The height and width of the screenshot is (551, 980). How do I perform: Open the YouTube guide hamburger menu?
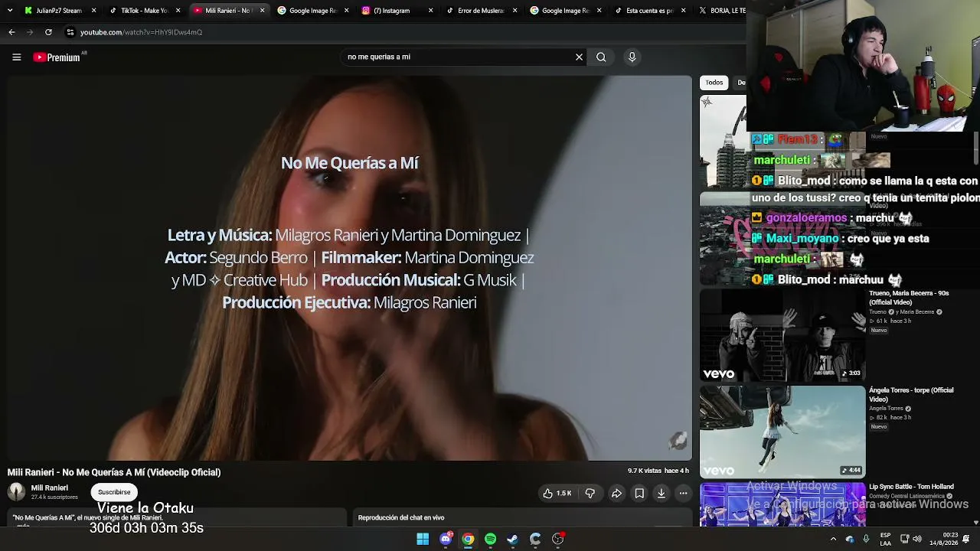click(16, 57)
